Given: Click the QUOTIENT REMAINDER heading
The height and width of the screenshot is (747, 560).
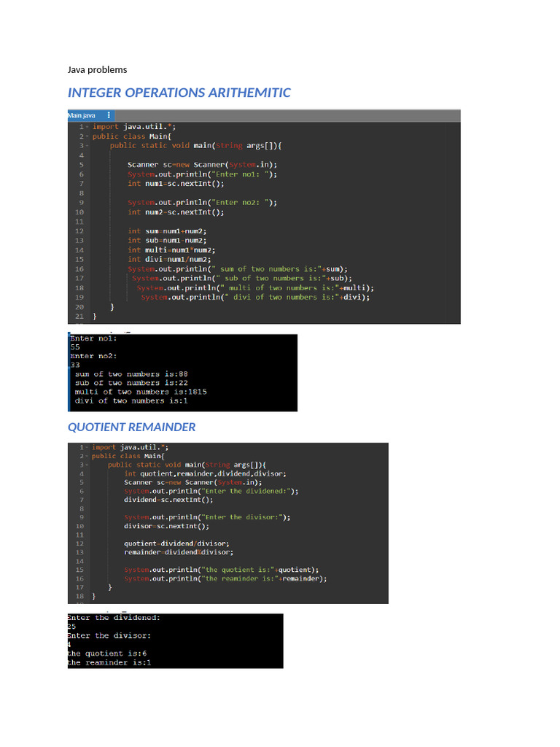Looking at the screenshot, I should point(131,427).
